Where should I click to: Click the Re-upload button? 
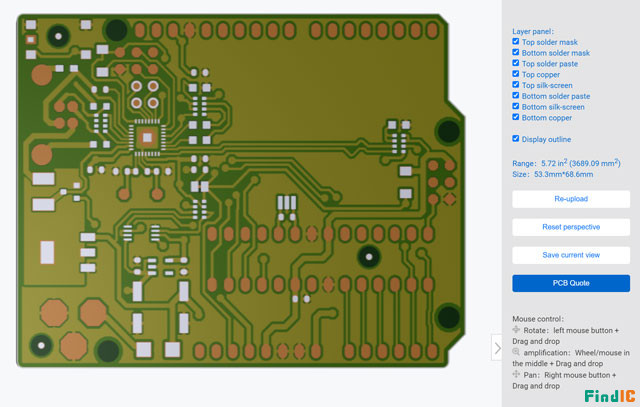click(x=571, y=199)
